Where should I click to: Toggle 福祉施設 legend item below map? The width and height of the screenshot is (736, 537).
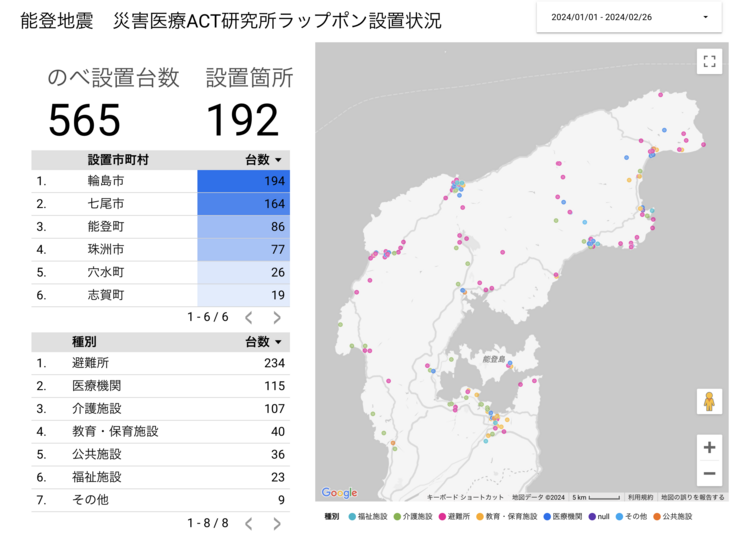click(x=368, y=517)
